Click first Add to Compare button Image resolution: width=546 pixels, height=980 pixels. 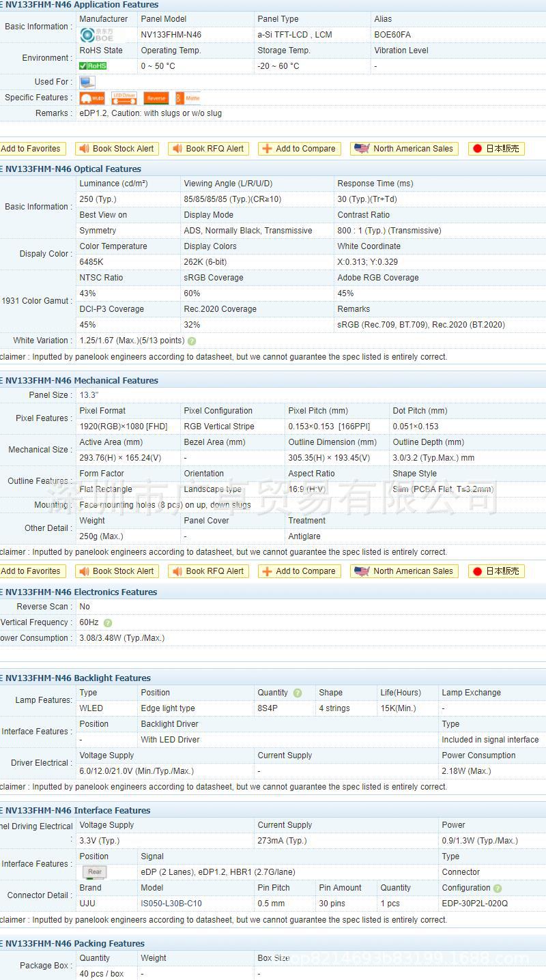299,149
